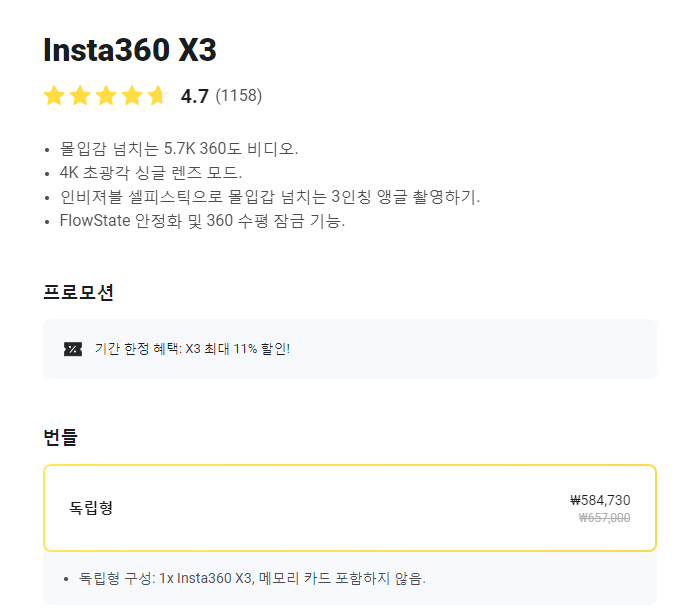Click the second rating star
The width and height of the screenshot is (691, 611).
[80, 96]
